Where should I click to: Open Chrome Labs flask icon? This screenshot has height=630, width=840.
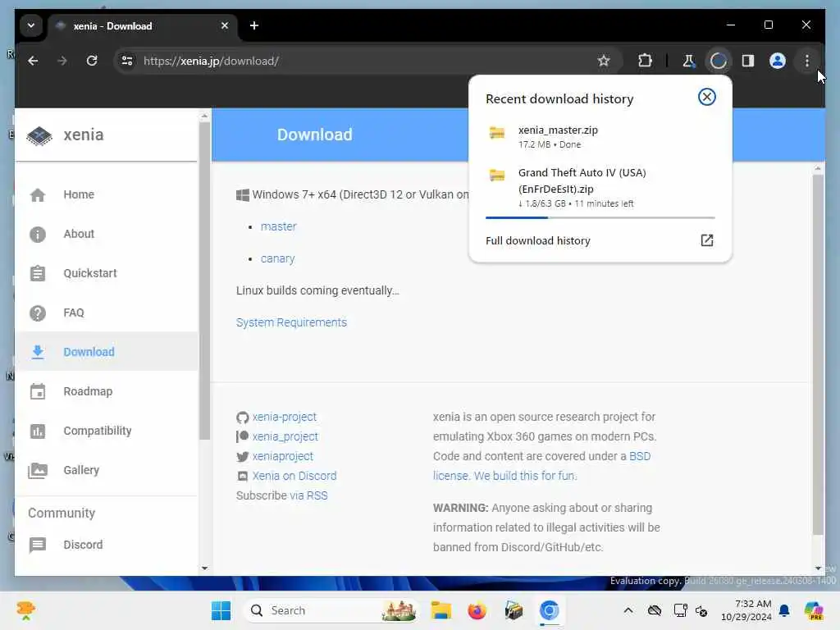(x=688, y=61)
